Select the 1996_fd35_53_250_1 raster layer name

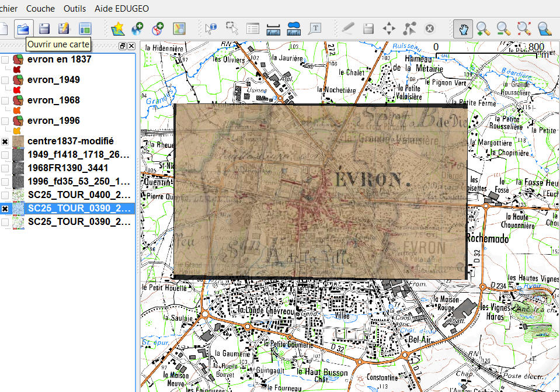click(x=79, y=182)
